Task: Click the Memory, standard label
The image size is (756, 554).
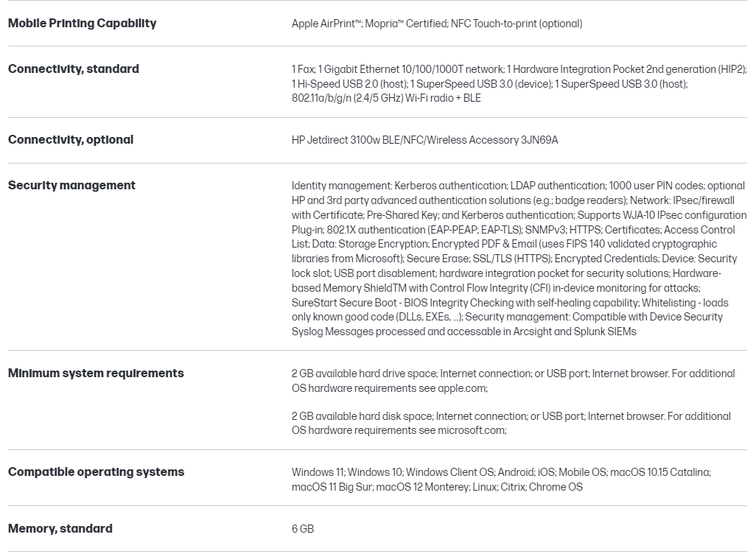Action: point(60,528)
